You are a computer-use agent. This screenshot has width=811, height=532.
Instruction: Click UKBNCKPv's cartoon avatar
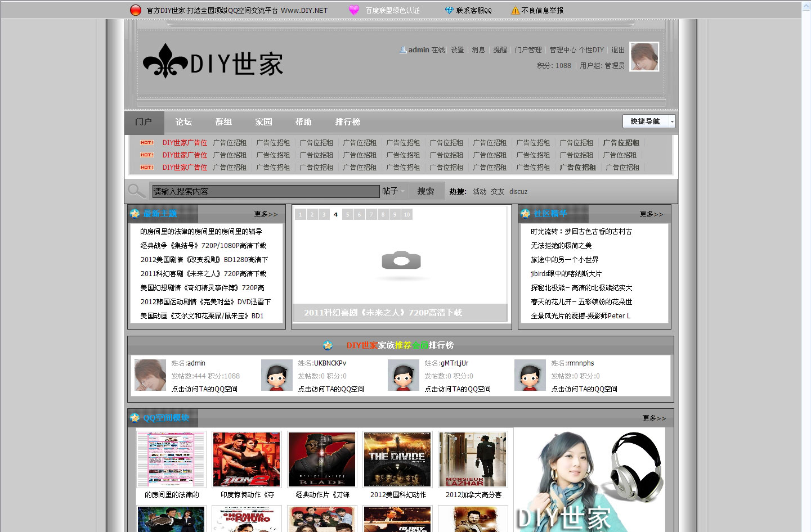click(x=276, y=375)
